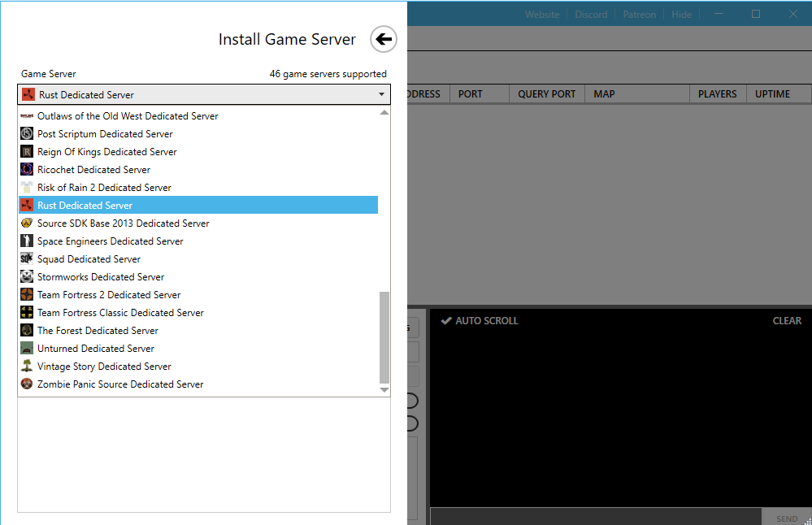This screenshot has width=812, height=525.
Task: Click the list scrollbar down arrow
Action: [384, 390]
